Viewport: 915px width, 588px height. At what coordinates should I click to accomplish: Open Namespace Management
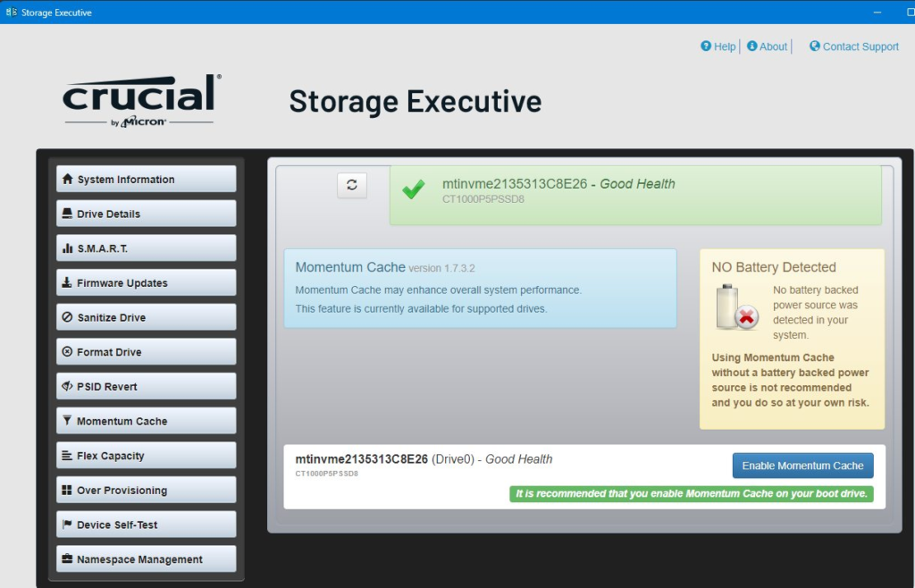[147, 559]
